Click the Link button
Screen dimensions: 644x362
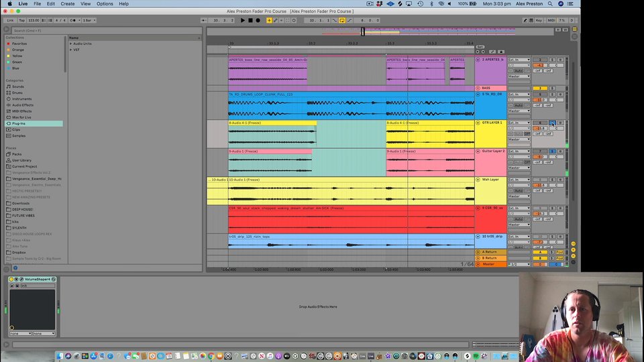point(10,20)
